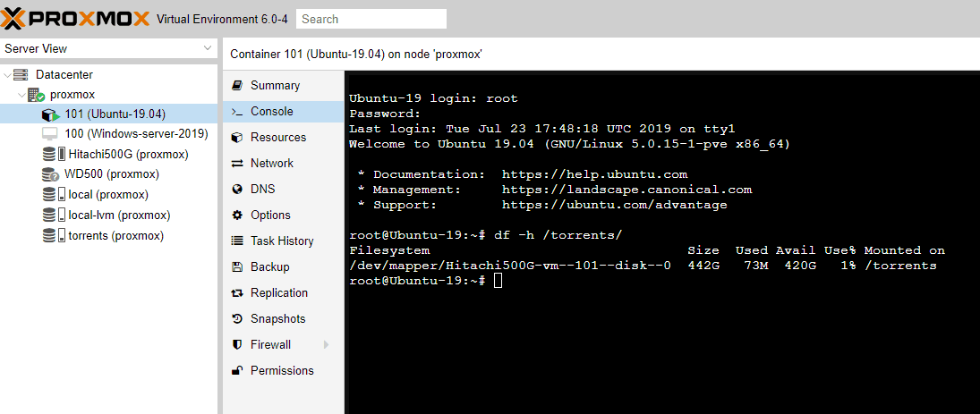Click the 'Virtual Environment 6.0-4' version text
This screenshot has width=980, height=414.
(222, 19)
